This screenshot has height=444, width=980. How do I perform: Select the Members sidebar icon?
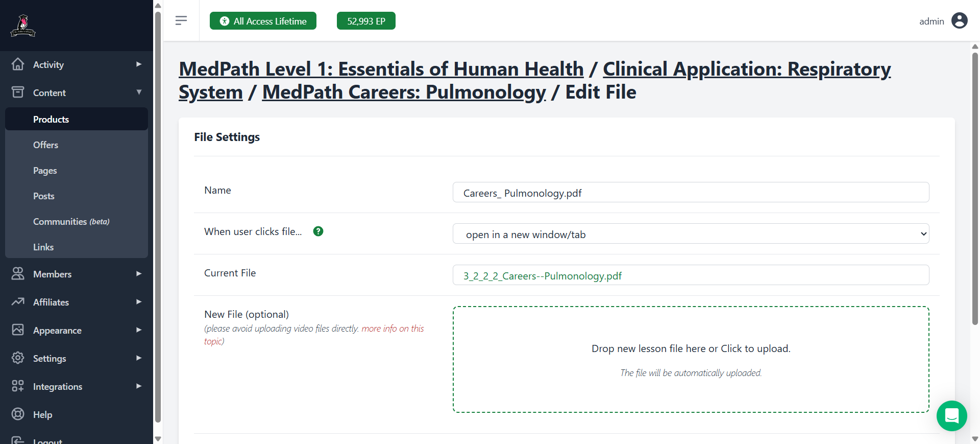(17, 274)
